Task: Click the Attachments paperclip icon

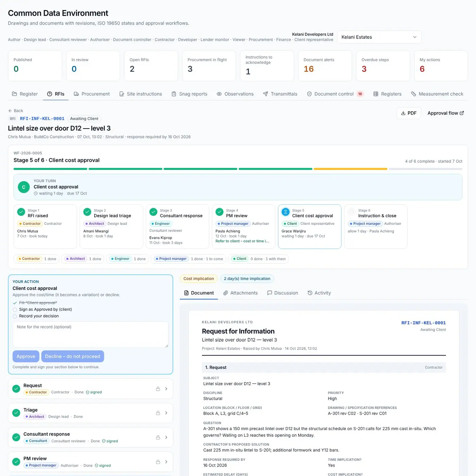Action: (x=225, y=293)
